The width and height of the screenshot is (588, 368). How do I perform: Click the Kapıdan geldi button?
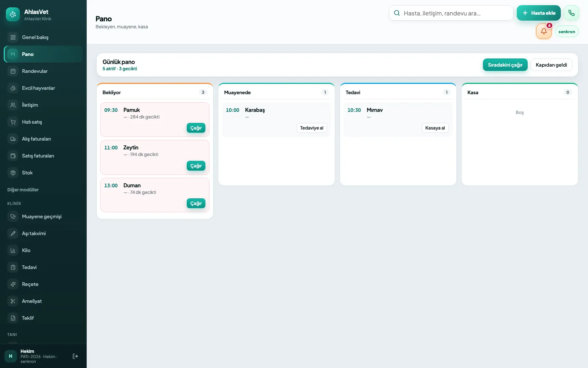(x=551, y=65)
